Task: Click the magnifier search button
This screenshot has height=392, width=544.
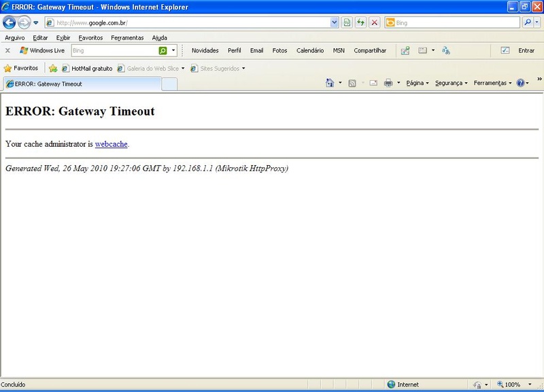Action: (x=528, y=23)
